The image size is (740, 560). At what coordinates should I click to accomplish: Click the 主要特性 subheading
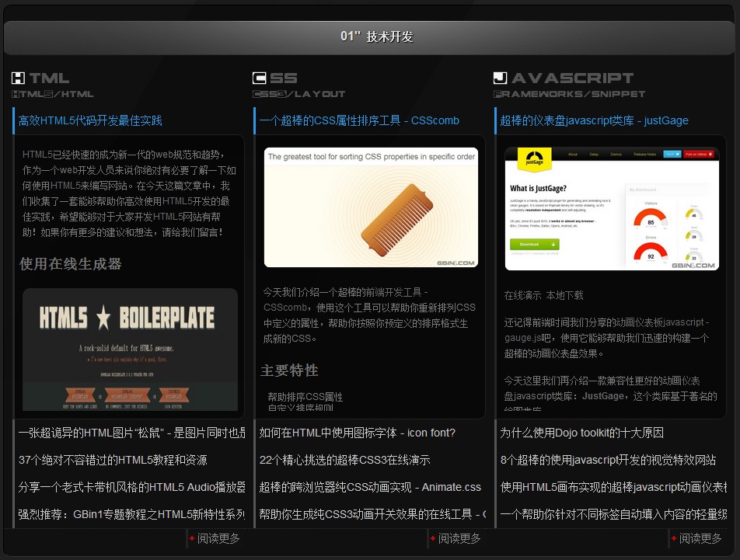[289, 370]
